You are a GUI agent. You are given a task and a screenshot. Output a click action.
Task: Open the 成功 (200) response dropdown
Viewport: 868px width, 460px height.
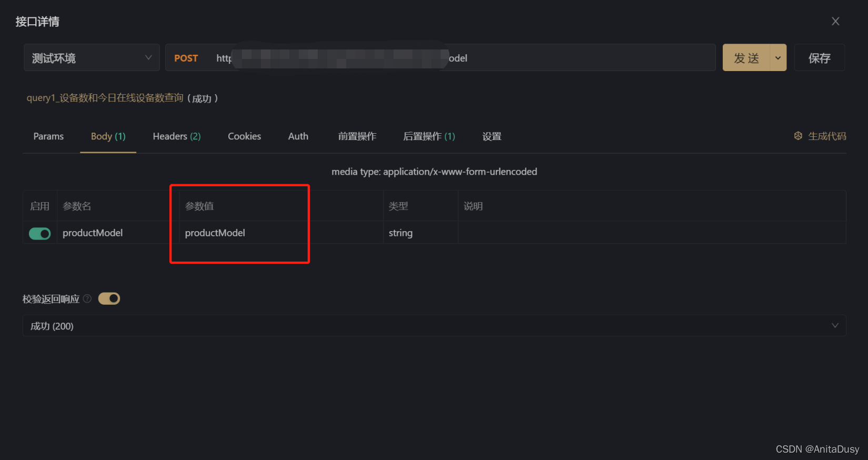pos(435,326)
